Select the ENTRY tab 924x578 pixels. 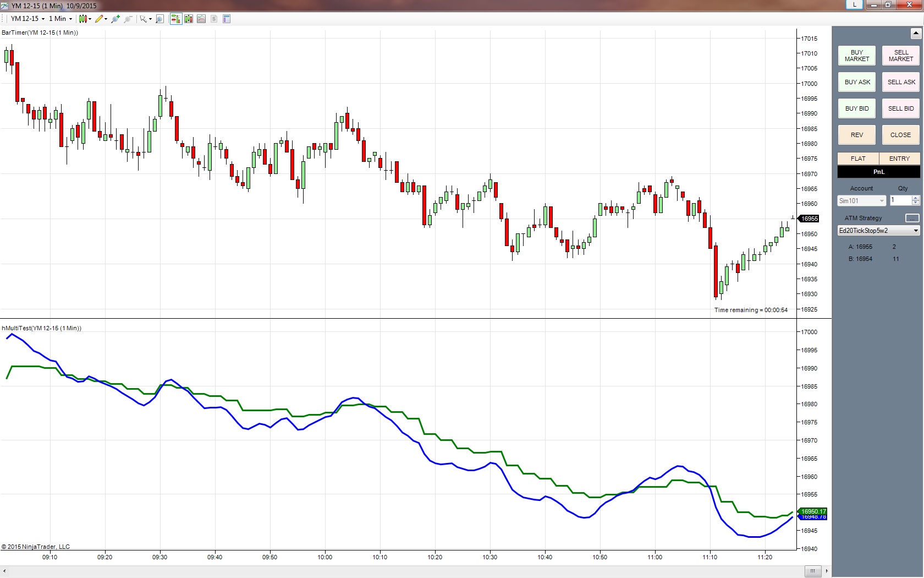(899, 159)
